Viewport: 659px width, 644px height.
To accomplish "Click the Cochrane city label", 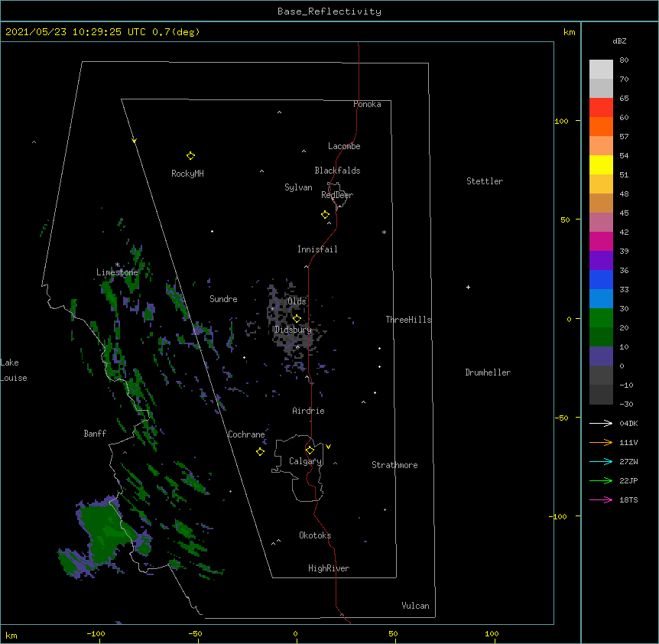I will coord(246,434).
